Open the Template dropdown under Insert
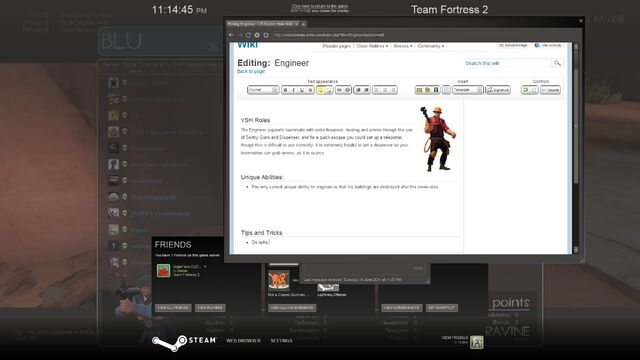This screenshot has width=640, height=360. click(467, 90)
